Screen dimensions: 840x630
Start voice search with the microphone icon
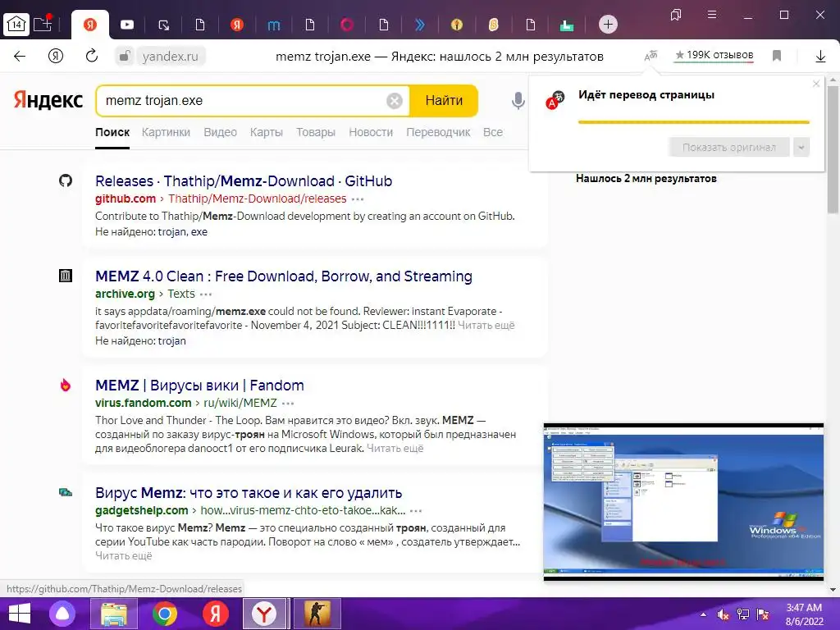click(x=518, y=101)
